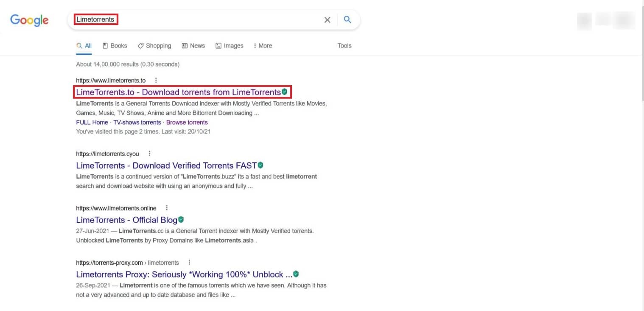The image size is (644, 311).
Task: Clear the search box with X icon
Action: point(327,20)
